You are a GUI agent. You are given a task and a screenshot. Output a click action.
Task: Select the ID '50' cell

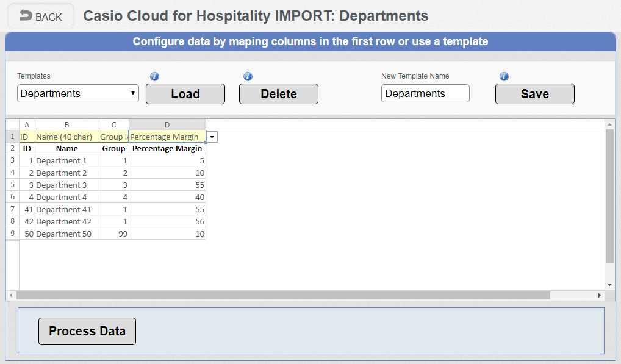pos(27,234)
